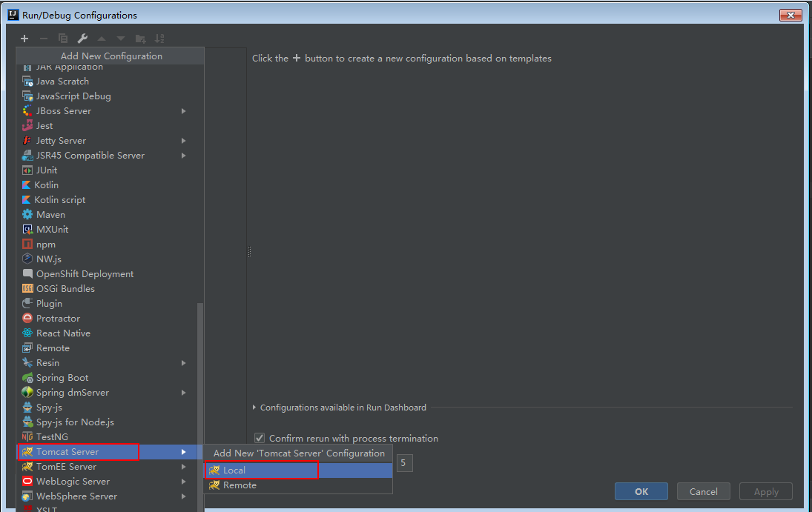
Task: Click the temporary configurations limit field
Action: tap(404, 463)
